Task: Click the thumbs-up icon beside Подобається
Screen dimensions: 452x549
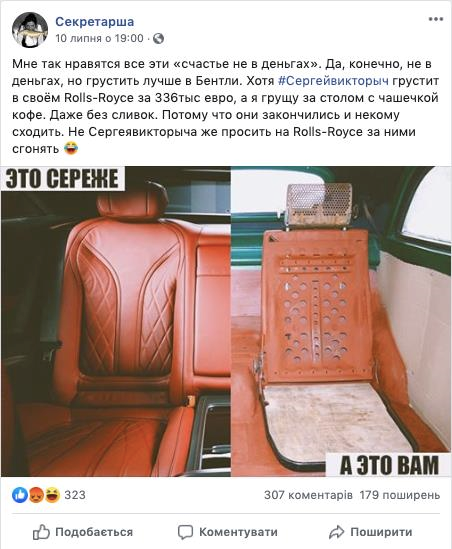Action: [x=41, y=532]
